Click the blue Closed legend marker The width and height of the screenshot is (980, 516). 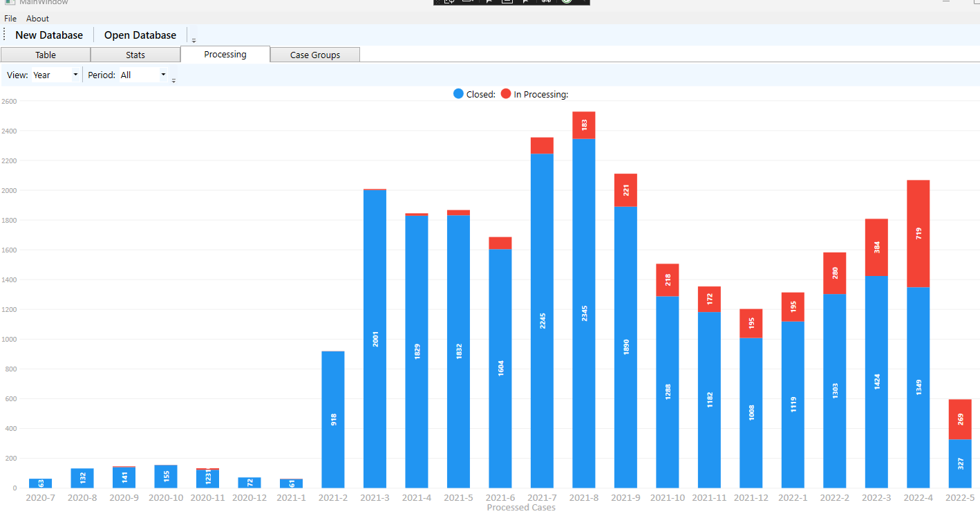click(458, 94)
